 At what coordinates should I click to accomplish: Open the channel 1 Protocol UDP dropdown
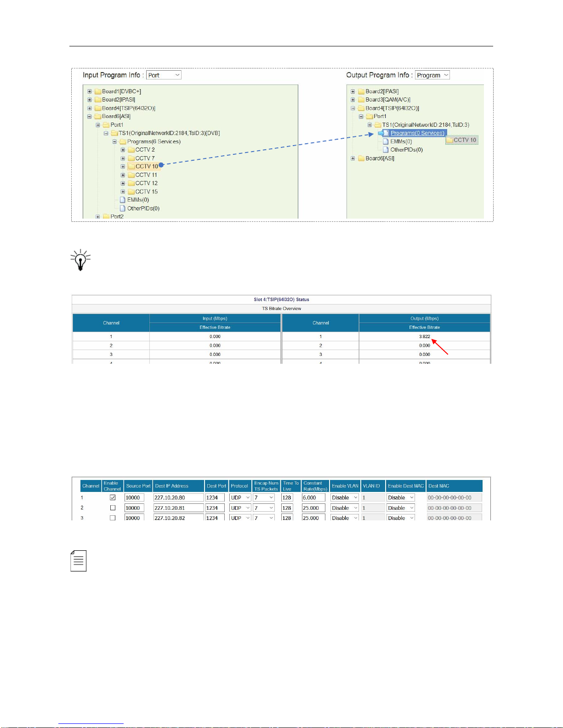pyautogui.click(x=240, y=497)
